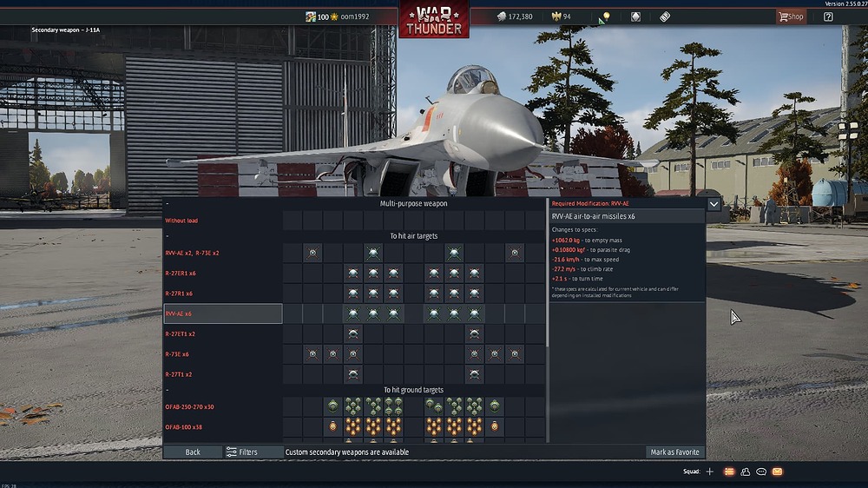This screenshot has height=488, width=868.
Task: Expand the Required Modification dropdown chevron
Action: tap(714, 204)
